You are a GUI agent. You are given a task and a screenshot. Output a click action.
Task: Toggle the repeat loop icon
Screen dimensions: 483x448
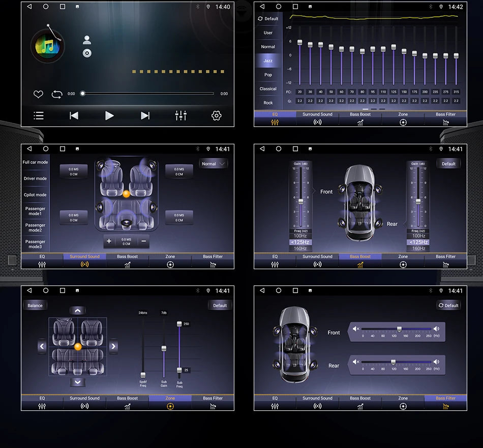click(x=57, y=94)
